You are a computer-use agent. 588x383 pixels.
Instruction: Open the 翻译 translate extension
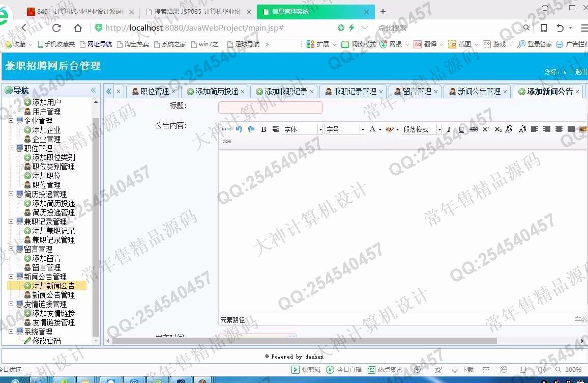[x=425, y=44]
